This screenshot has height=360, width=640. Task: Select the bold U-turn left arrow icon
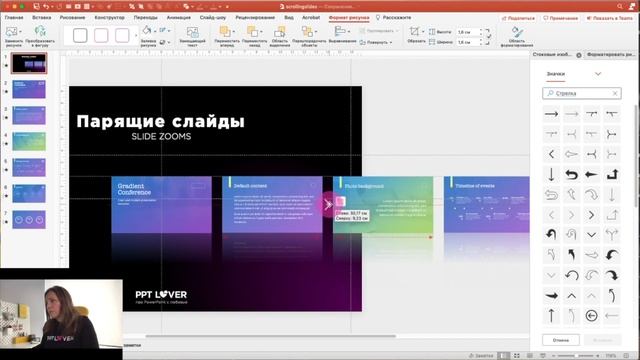click(x=571, y=175)
